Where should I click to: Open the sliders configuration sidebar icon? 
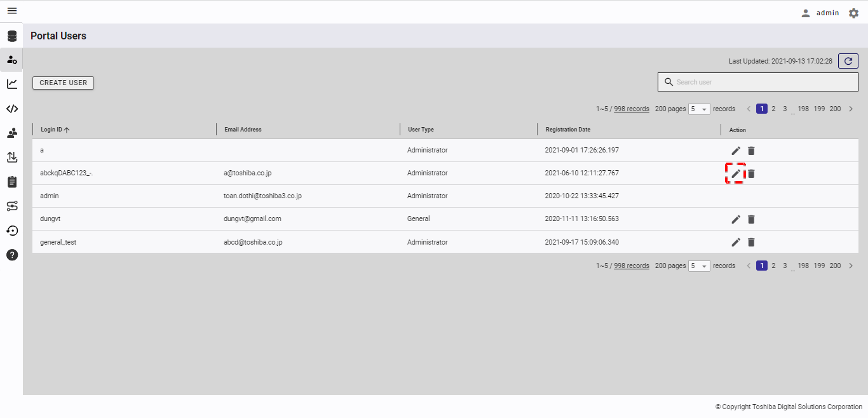(x=11, y=206)
